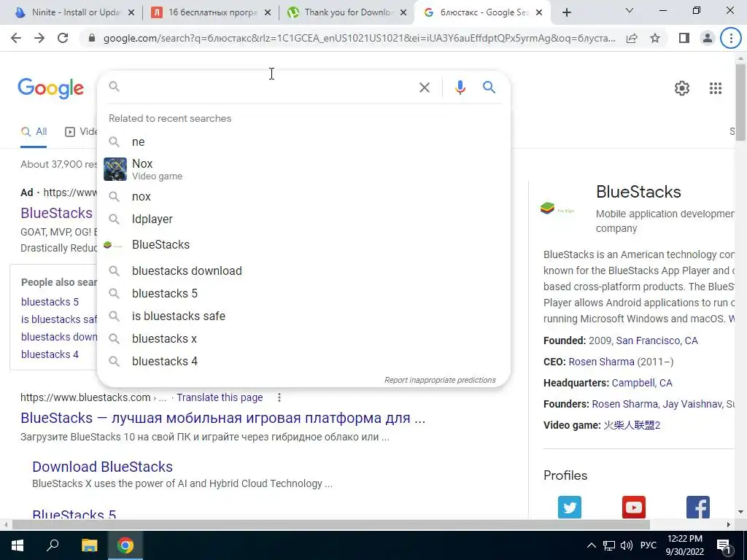This screenshot has height=560, width=747.
Task: Start voice search with microphone
Action: (460, 87)
